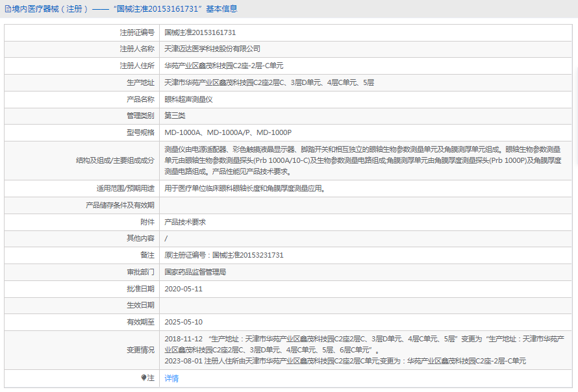Click the product name 眼科超声测量仪

(188, 99)
